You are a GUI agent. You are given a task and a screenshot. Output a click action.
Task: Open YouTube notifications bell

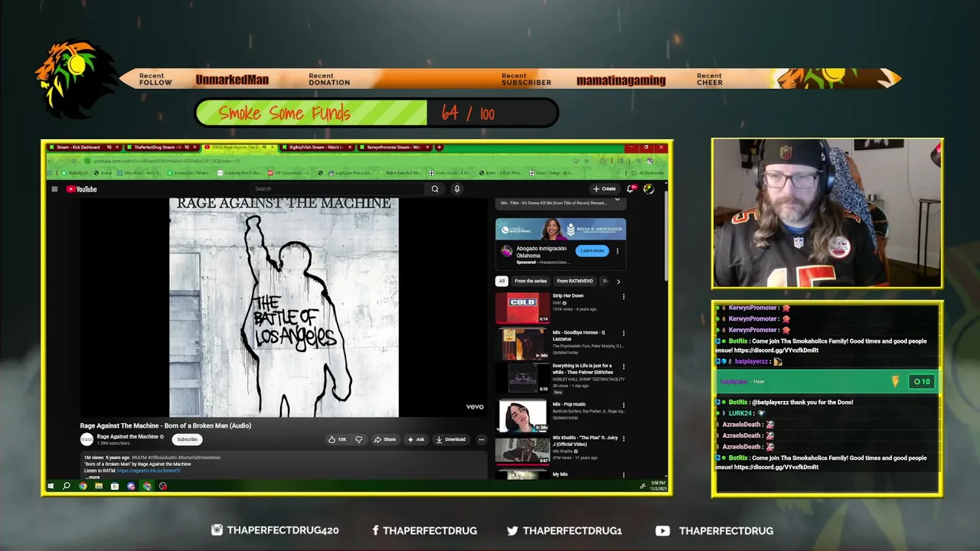click(x=631, y=188)
